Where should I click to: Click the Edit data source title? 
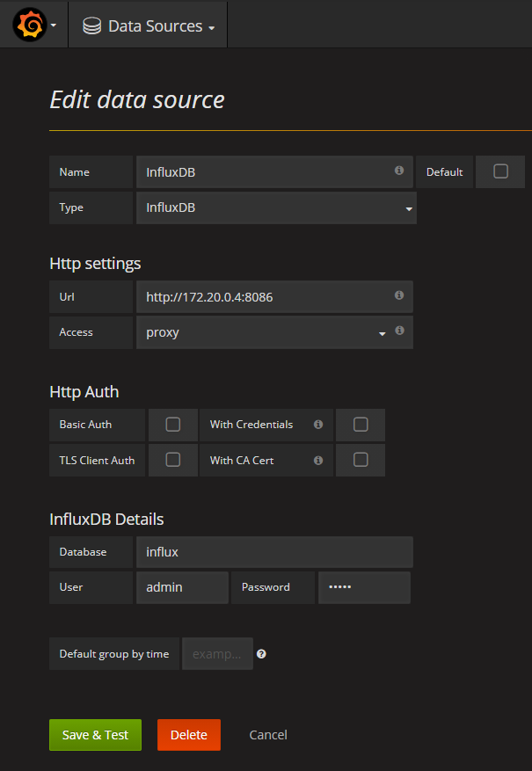137,100
